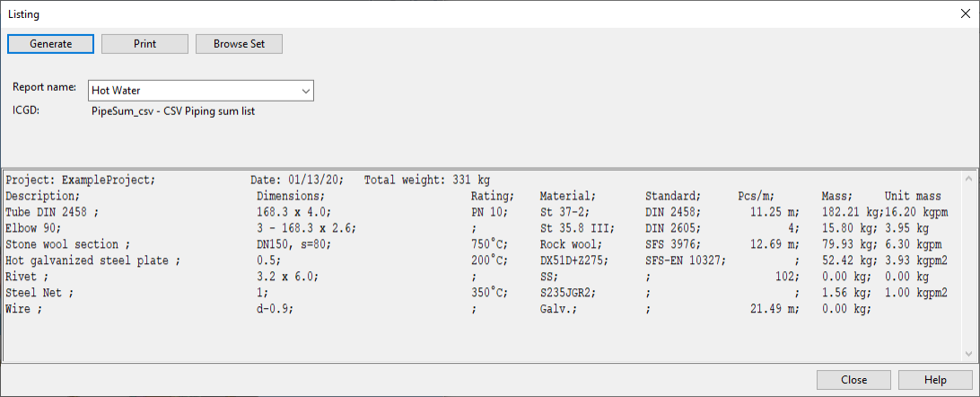Click the Hot Water report name field
Viewport: 980px width, 397px height.
click(193, 91)
